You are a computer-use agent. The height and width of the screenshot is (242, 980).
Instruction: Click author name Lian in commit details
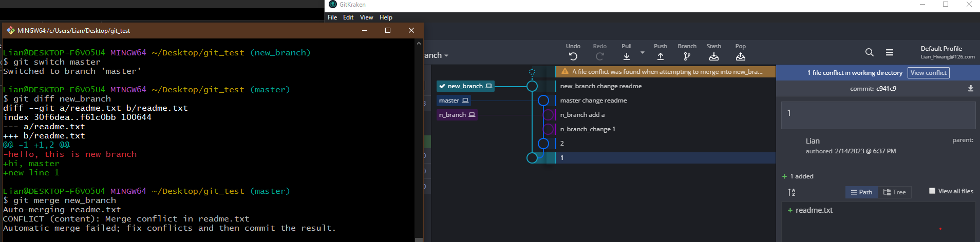(813, 141)
